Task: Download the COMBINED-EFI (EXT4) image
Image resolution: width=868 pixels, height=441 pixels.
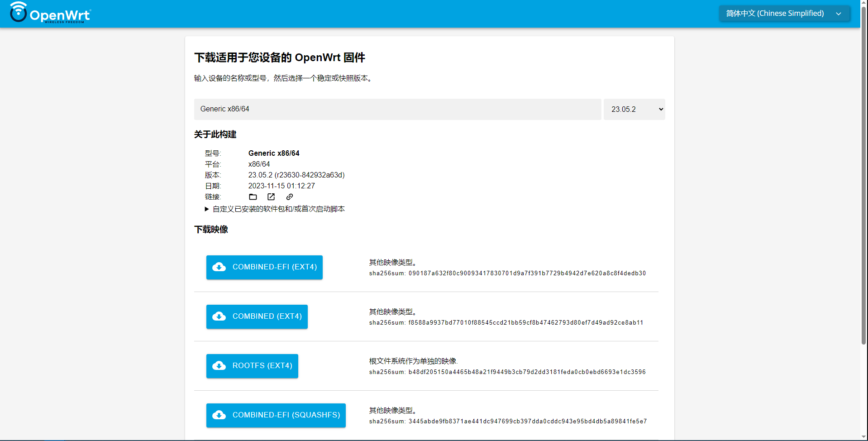Action: pyautogui.click(x=264, y=267)
